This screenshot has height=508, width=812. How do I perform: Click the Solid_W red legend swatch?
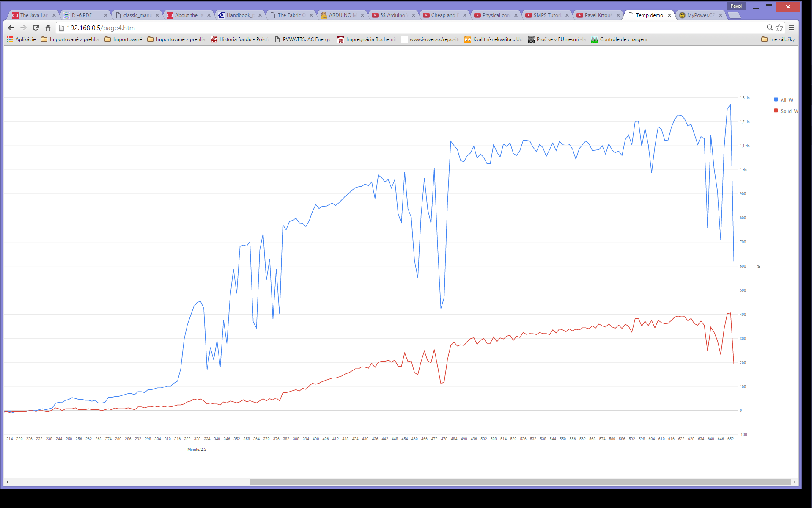tap(776, 111)
